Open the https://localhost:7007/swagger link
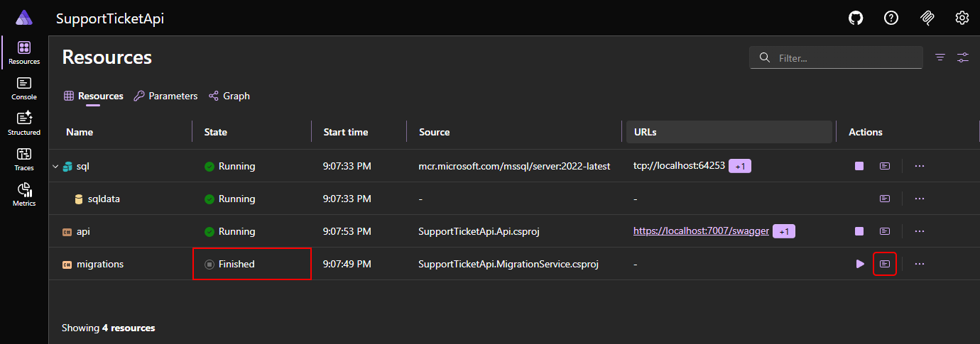Image resolution: width=980 pixels, height=344 pixels. click(701, 231)
